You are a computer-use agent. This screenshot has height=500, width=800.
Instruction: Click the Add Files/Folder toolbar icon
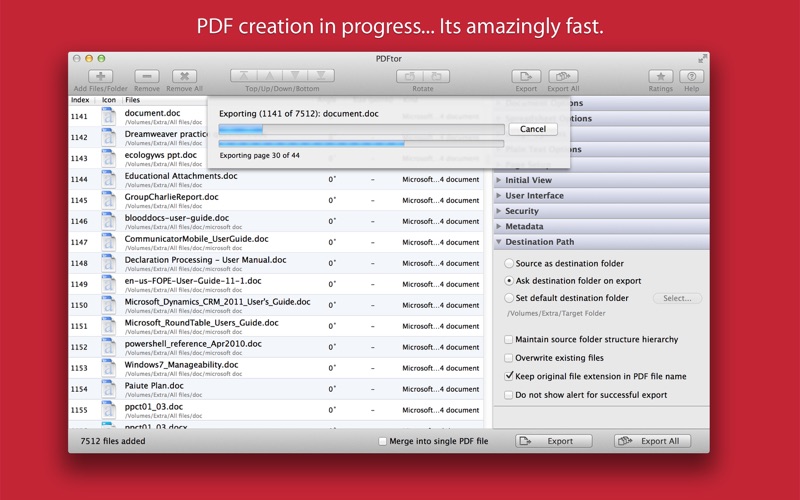(x=101, y=77)
